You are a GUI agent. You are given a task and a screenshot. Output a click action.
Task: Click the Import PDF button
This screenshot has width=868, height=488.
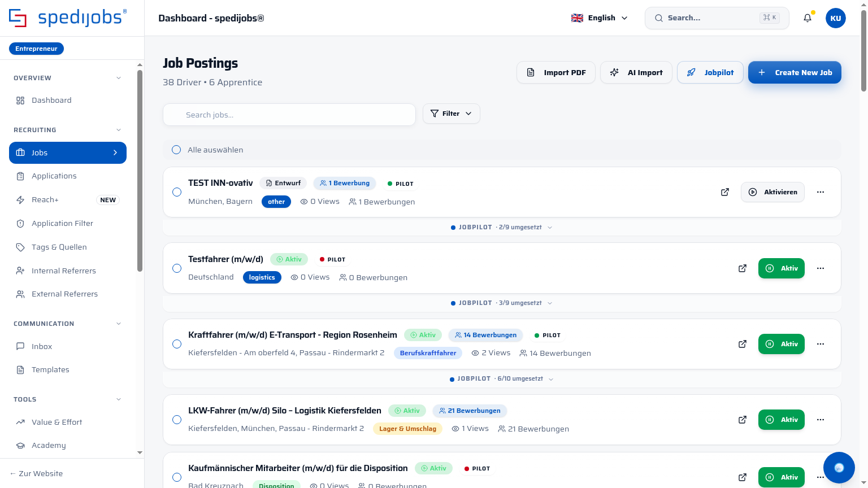click(556, 72)
